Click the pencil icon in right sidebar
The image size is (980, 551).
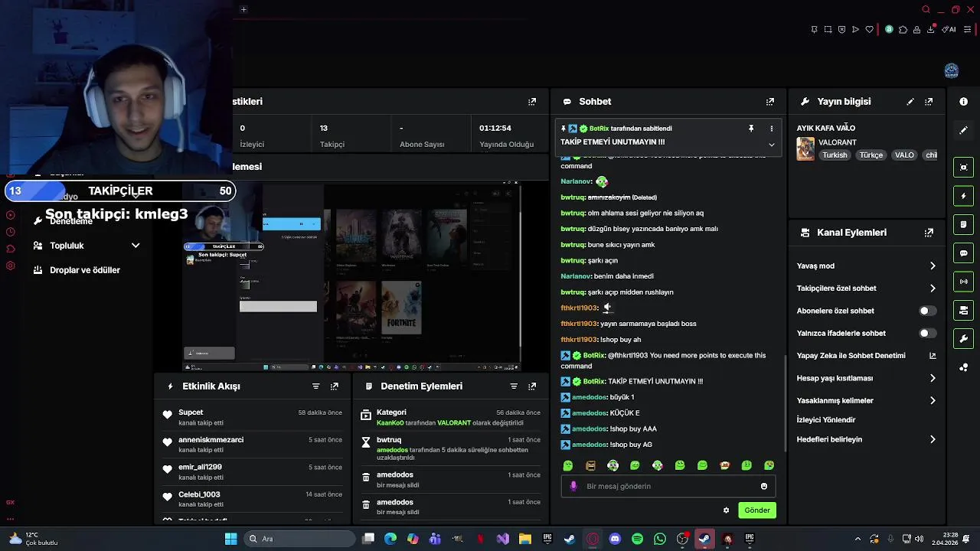[963, 130]
